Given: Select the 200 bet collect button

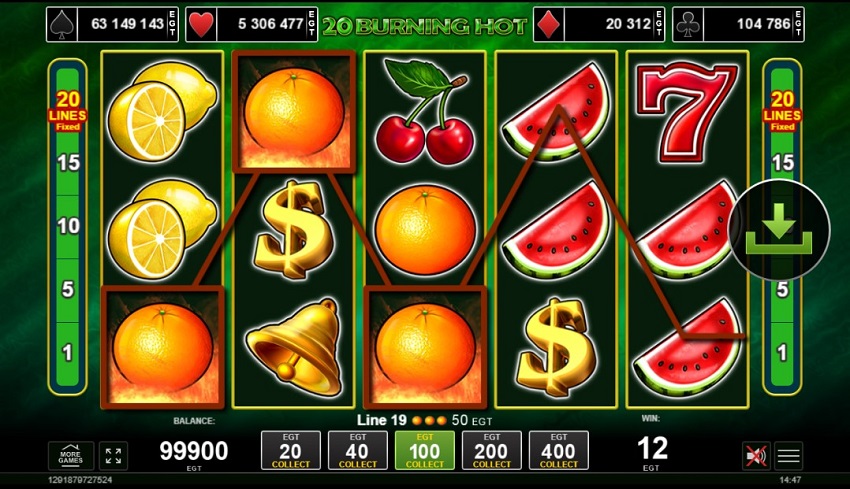Looking at the screenshot, I should [492, 451].
